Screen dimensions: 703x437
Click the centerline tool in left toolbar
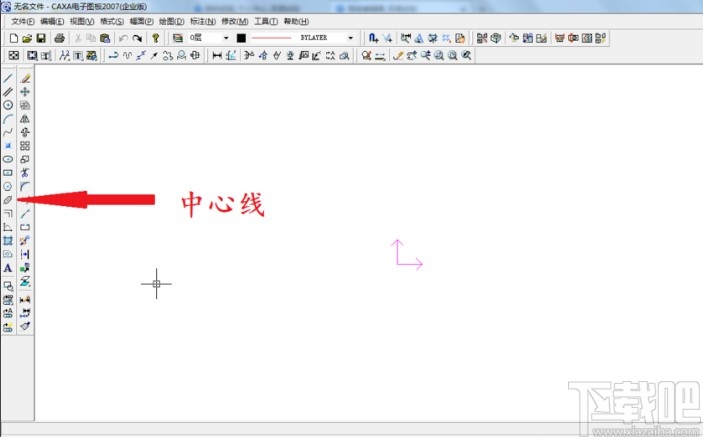[x=8, y=200]
